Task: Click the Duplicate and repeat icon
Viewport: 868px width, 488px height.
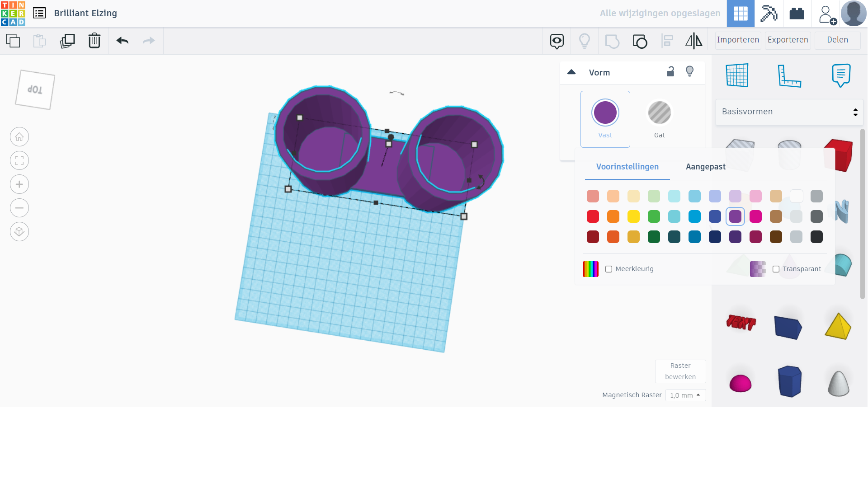Action: point(67,41)
